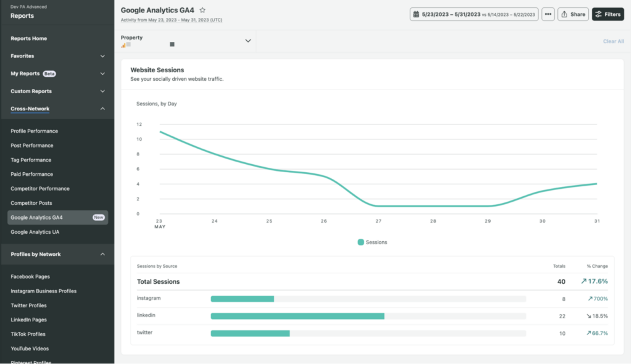Screen dimensions: 632x364
Task: Select the Sessions legend marker below the chart
Action: (x=361, y=242)
